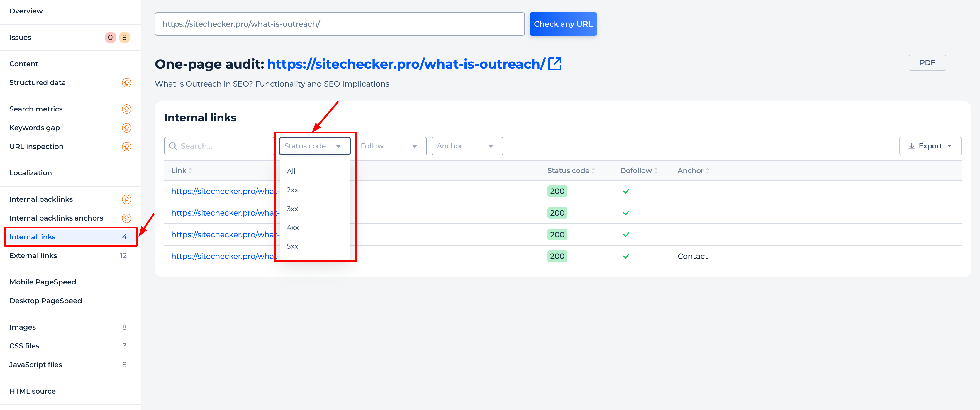Viewport: 980px width, 410px height.
Task: Click upgrade icon beside URL inspection
Action: coord(126,146)
